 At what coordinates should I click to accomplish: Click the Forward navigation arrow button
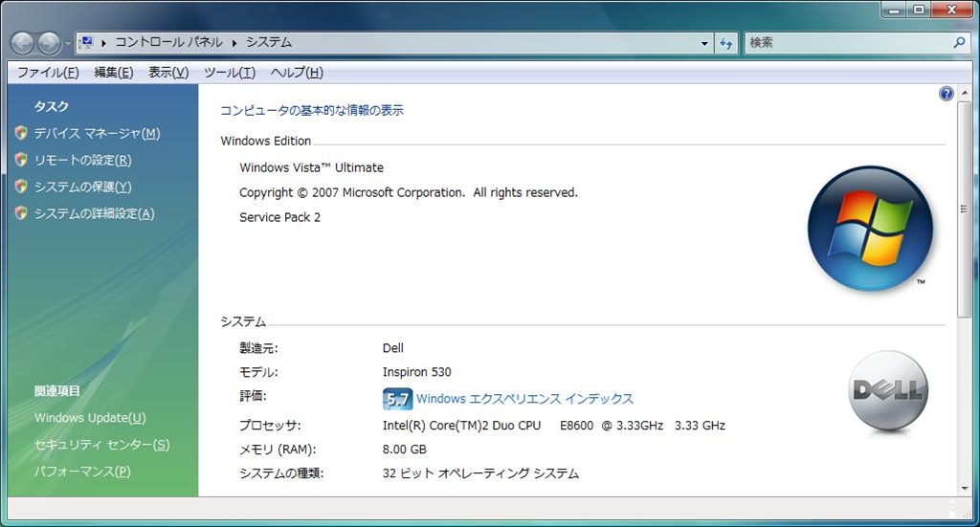click(x=49, y=43)
